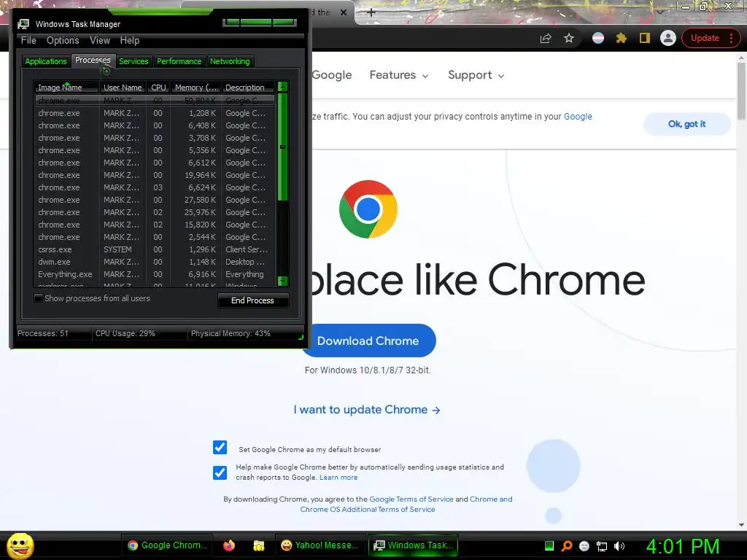Viewport: 747px width, 560px height.
Task: Sort processes by Image Name column
Action: (66, 87)
